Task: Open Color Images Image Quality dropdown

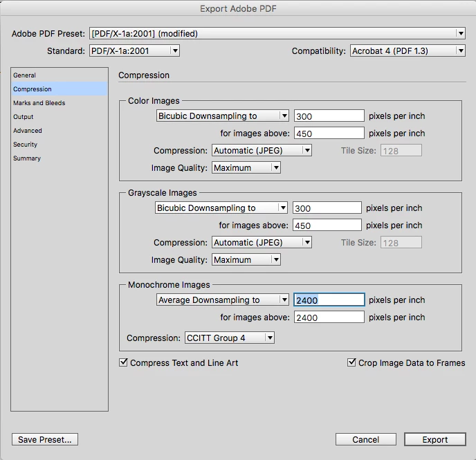Action: coord(246,168)
